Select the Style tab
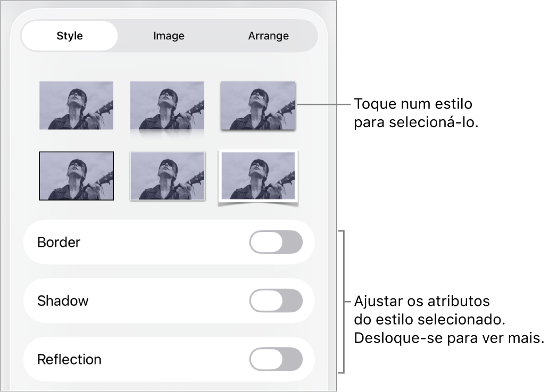The image size is (549, 392). coord(69,36)
